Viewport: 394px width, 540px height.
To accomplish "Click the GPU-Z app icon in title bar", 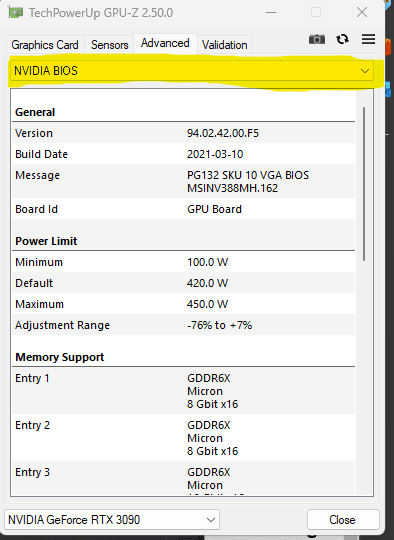I will 16,13.
